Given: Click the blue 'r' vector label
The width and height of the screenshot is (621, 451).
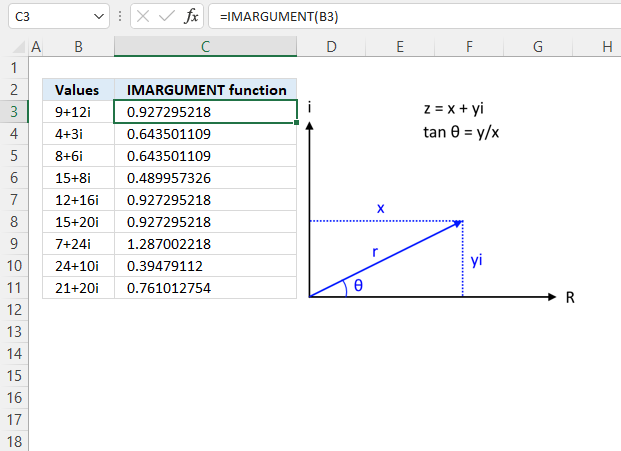Looking at the screenshot, I should click(375, 252).
